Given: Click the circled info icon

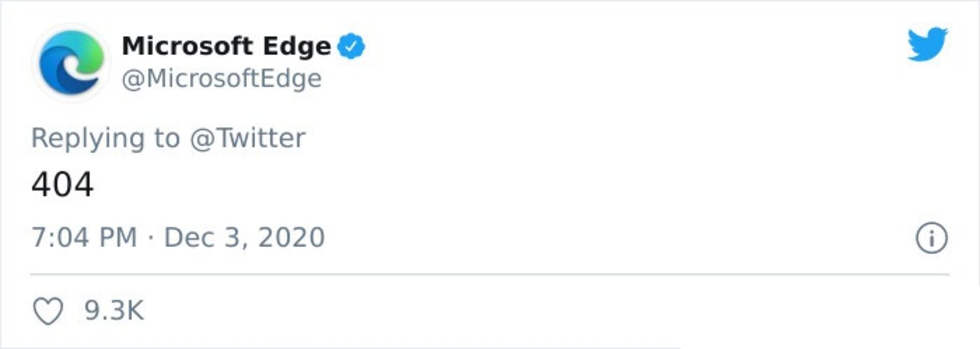Looking at the screenshot, I should click(x=931, y=238).
